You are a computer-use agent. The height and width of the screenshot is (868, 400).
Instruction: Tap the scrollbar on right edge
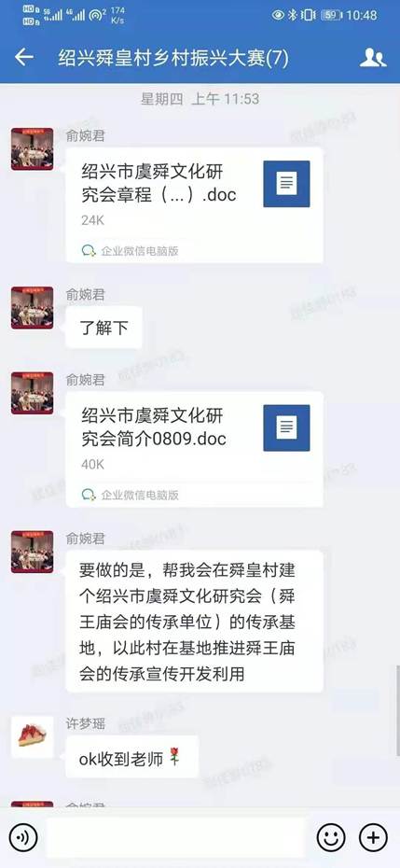coord(397,710)
